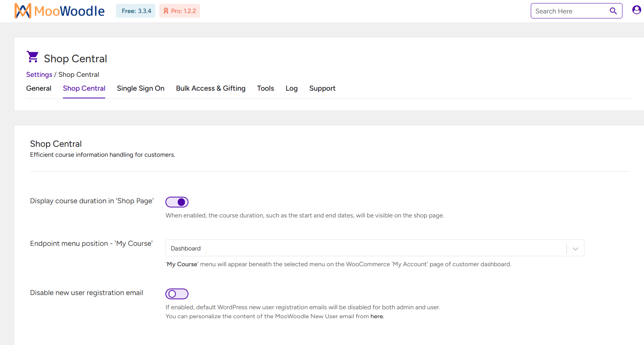
Task: Click the Pro: 1.2.2 version badge
Action: (x=180, y=11)
